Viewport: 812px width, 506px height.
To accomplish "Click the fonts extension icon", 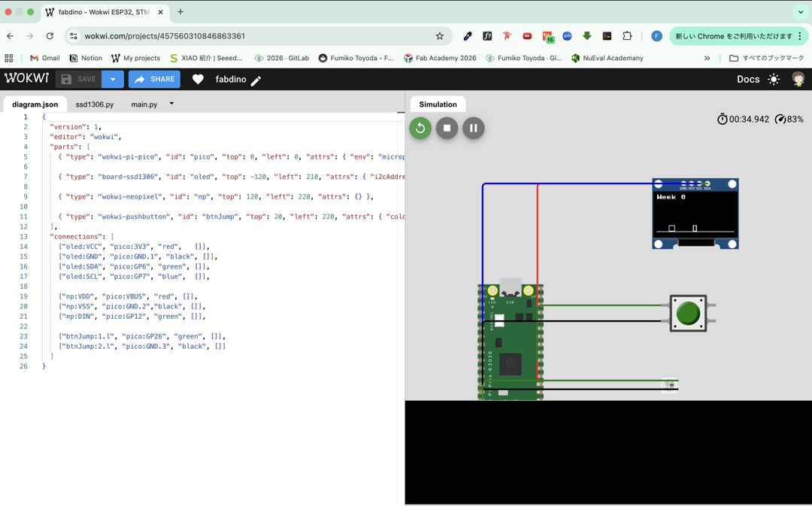I will (487, 36).
